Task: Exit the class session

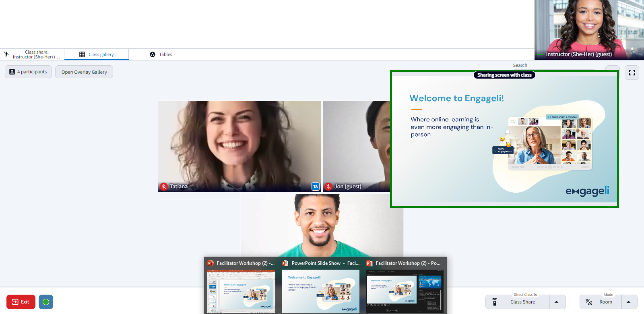Action: [21, 302]
